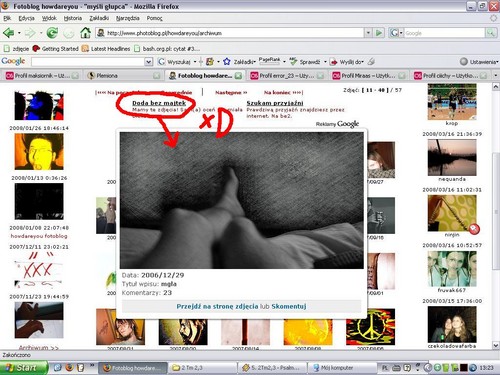The height and width of the screenshot is (375, 500).
Task: Open the Start button on taskbar
Action: pos(23,368)
